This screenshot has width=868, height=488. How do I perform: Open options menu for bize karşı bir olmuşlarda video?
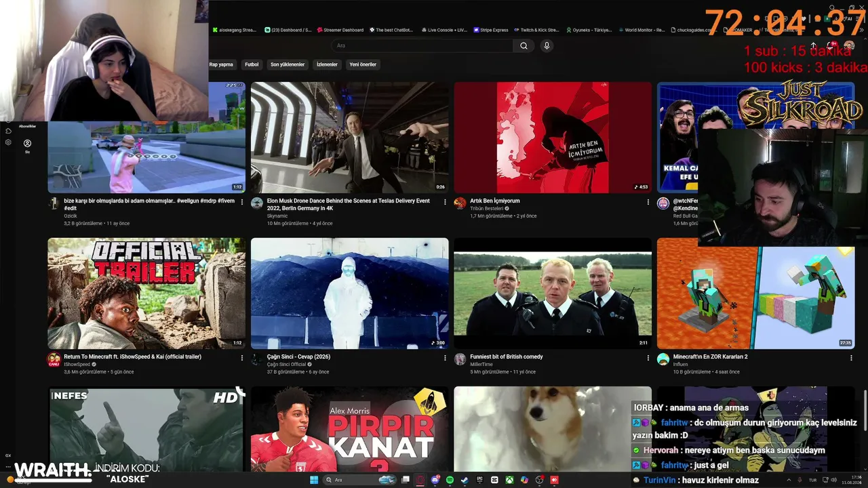[x=241, y=201]
